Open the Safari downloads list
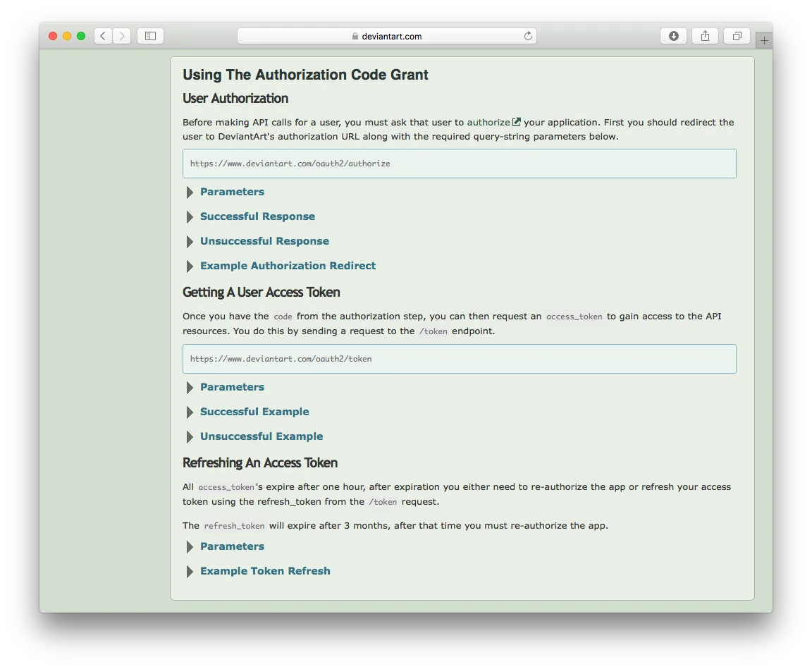812x669 pixels. [673, 36]
